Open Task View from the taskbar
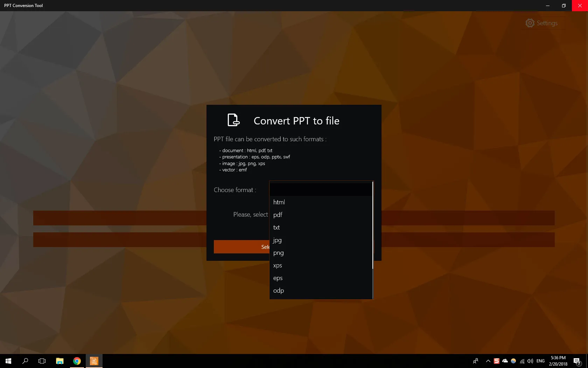This screenshot has height=368, width=588. [x=42, y=361]
